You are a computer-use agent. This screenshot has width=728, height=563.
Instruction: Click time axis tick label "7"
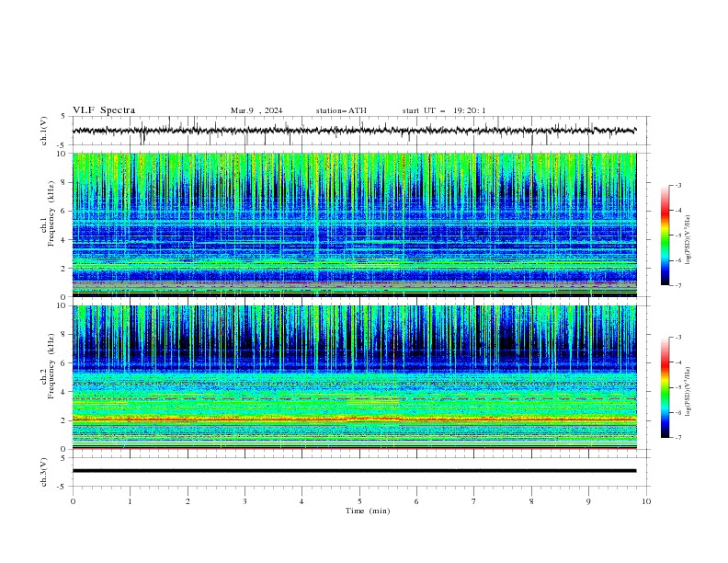[x=474, y=501]
